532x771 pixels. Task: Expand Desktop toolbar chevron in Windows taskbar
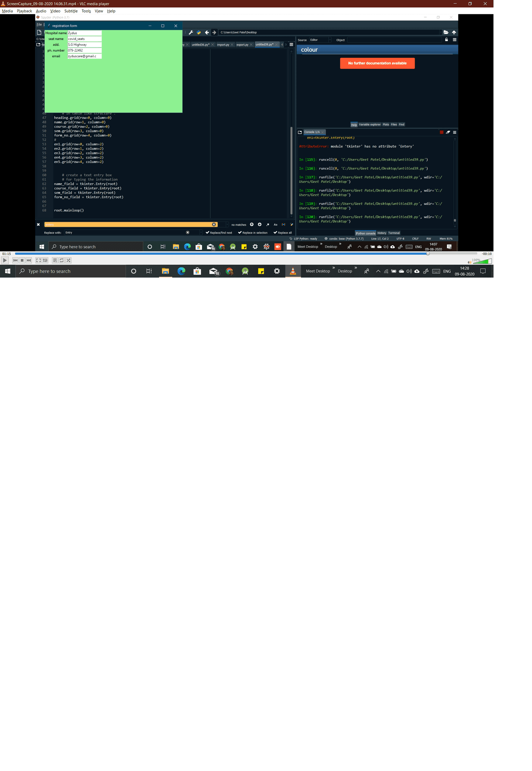coord(356,267)
